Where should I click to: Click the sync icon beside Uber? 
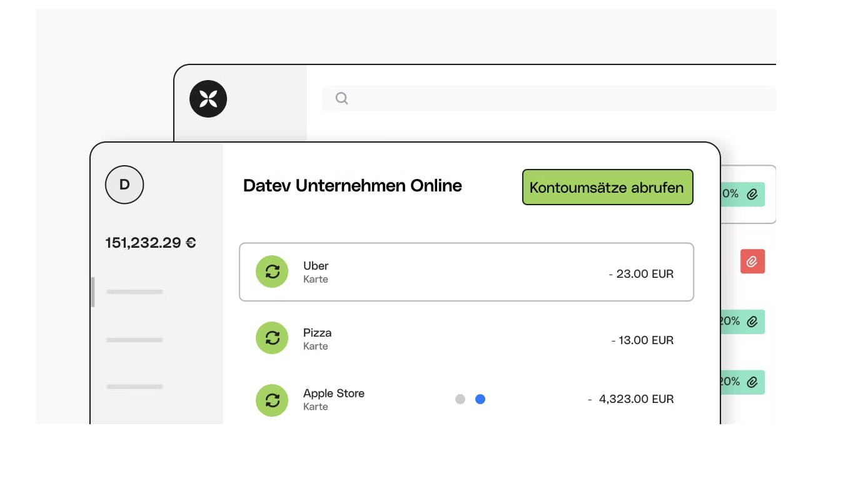coord(272,272)
